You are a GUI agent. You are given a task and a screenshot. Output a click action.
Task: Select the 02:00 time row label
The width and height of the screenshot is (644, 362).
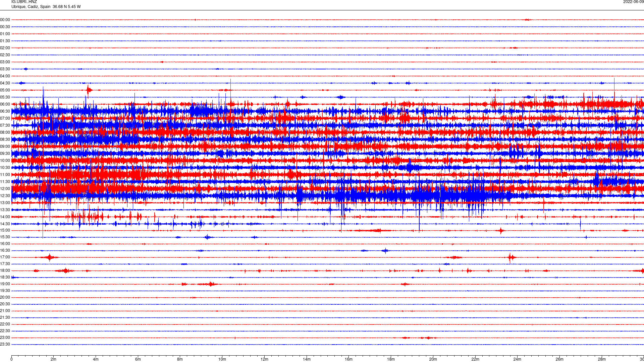click(x=5, y=48)
